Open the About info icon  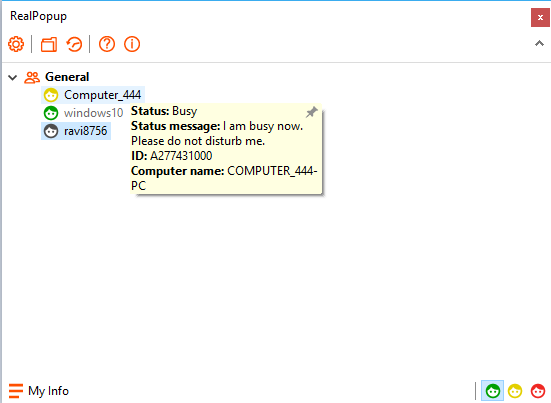[132, 44]
